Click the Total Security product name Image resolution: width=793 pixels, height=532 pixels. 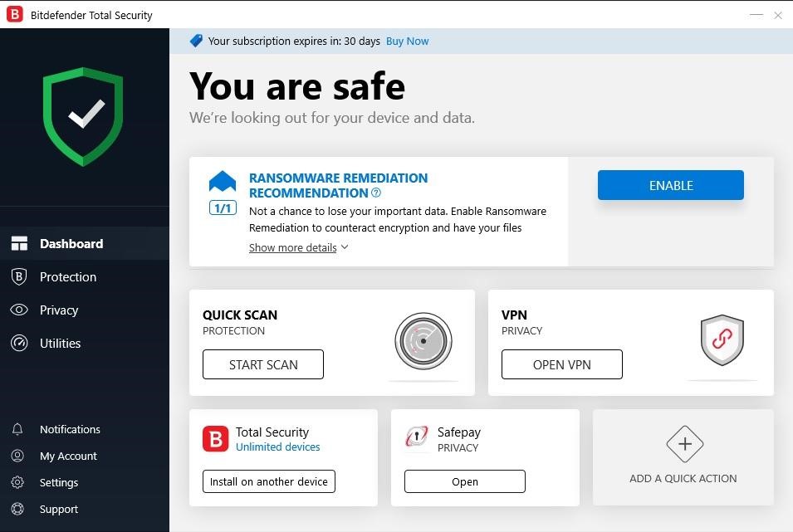(x=272, y=432)
